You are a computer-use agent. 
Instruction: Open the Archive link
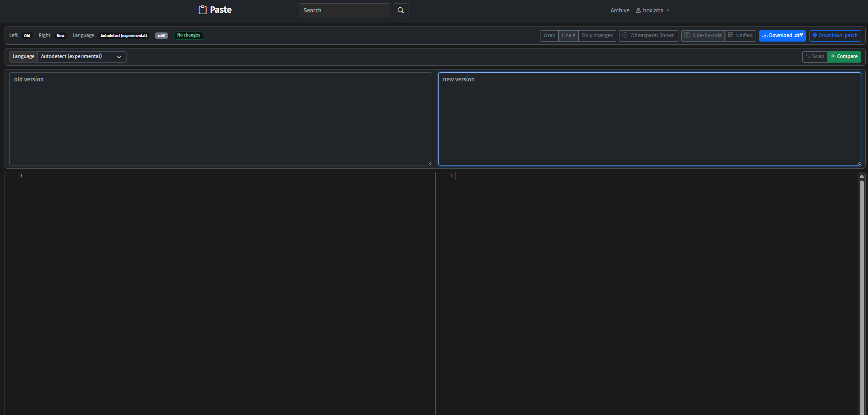[x=619, y=11]
